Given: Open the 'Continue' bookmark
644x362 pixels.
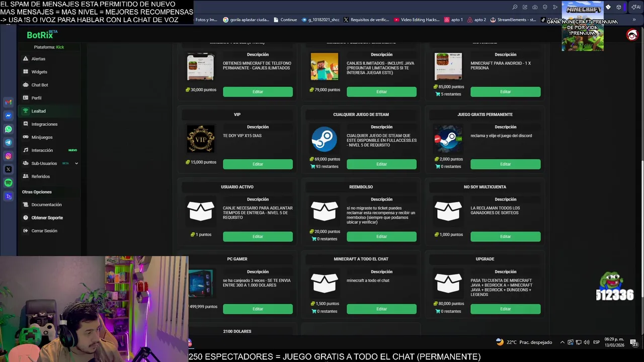Looking at the screenshot, I should 285,20.
